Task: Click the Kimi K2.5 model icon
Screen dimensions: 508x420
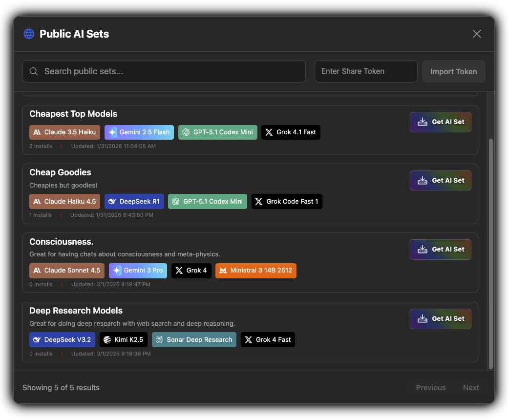Action: tap(107, 339)
